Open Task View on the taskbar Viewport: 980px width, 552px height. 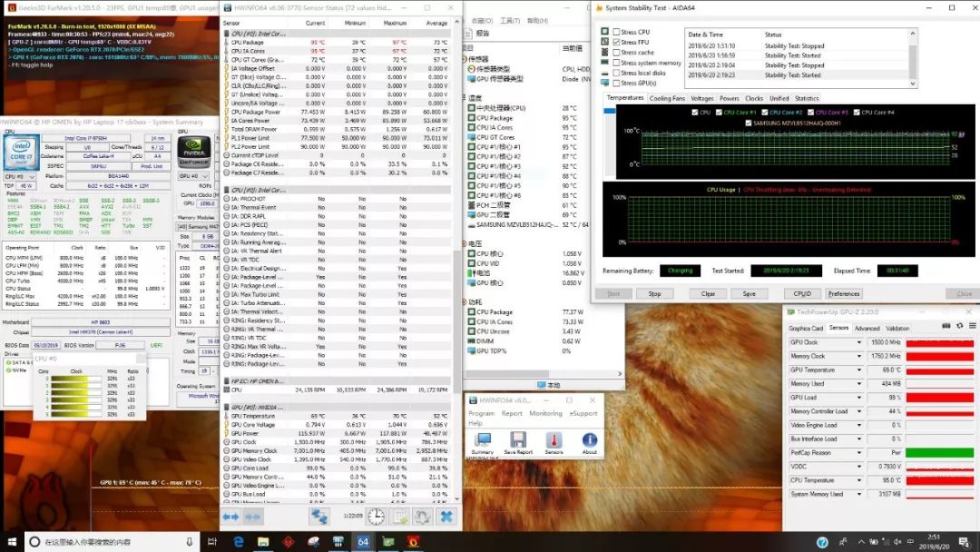pos(211,541)
